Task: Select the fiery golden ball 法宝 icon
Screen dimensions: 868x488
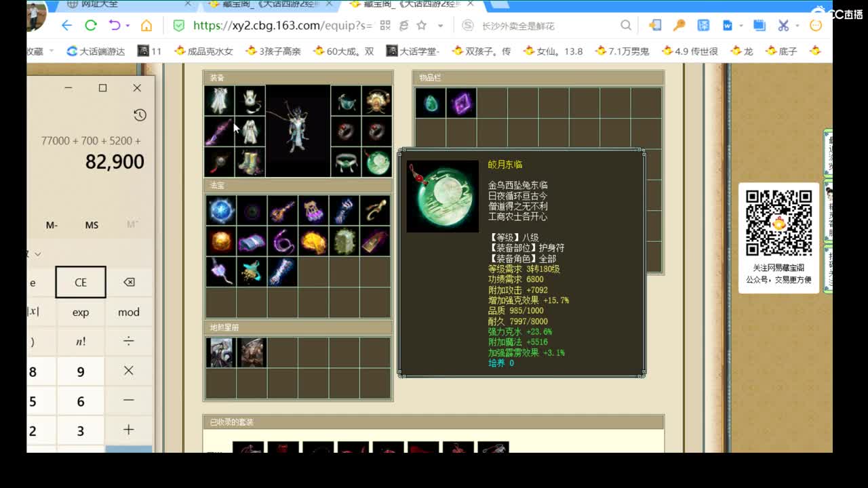Action: [221, 241]
